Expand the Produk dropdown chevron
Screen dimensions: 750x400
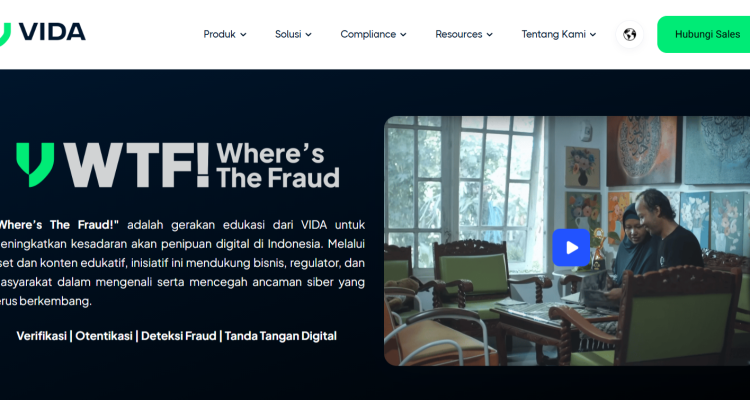tap(243, 34)
